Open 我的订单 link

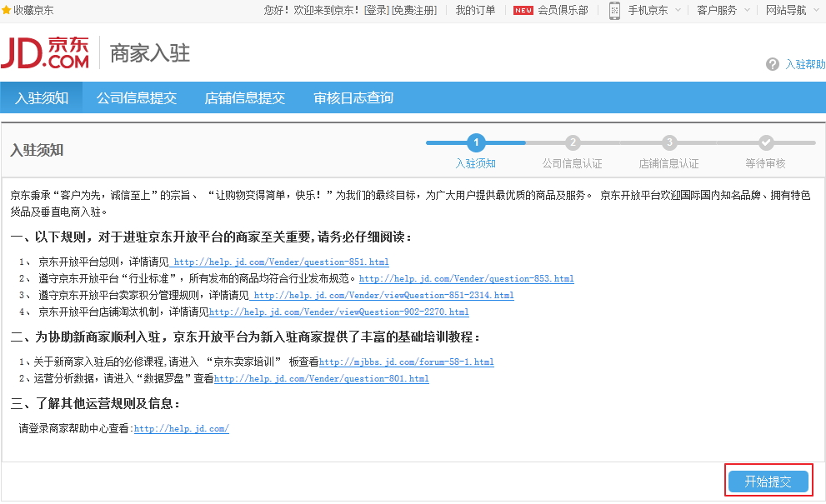(x=475, y=10)
